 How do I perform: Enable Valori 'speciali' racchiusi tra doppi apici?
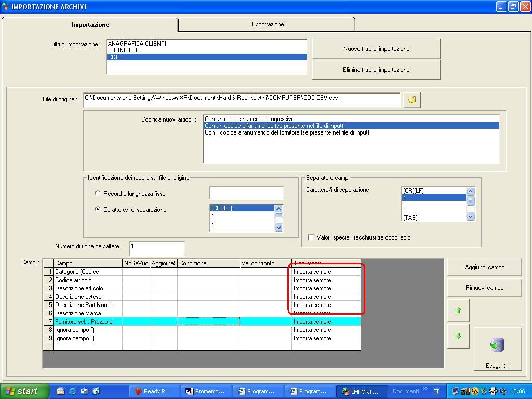pos(311,237)
